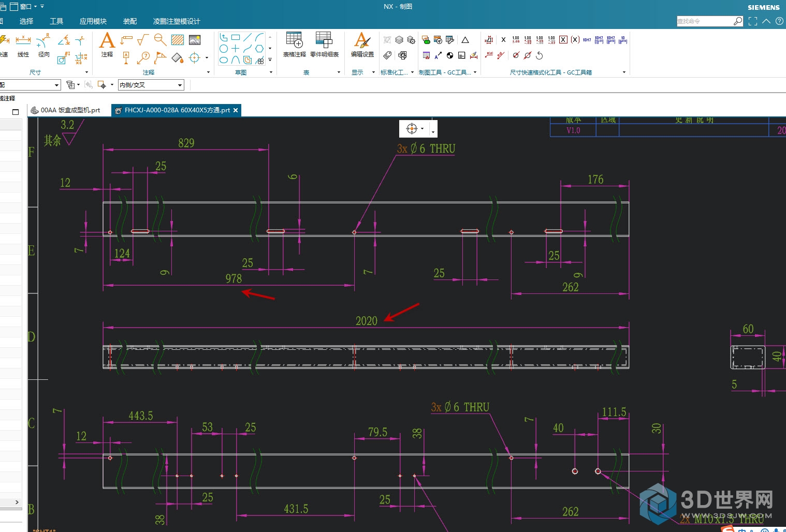Click the 443.5 dimension in bottom view
The height and width of the screenshot is (532, 786).
coord(141,416)
